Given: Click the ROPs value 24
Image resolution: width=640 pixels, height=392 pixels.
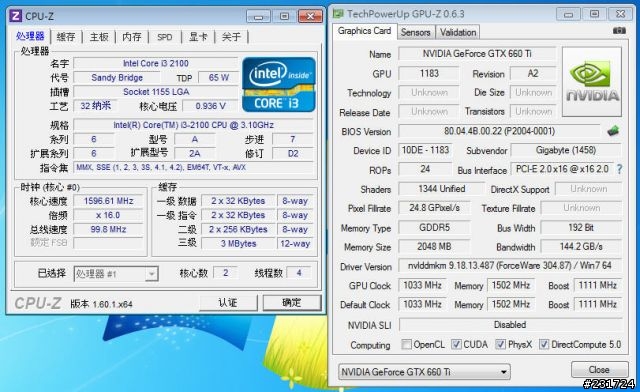Looking at the screenshot, I should pyautogui.click(x=425, y=169).
